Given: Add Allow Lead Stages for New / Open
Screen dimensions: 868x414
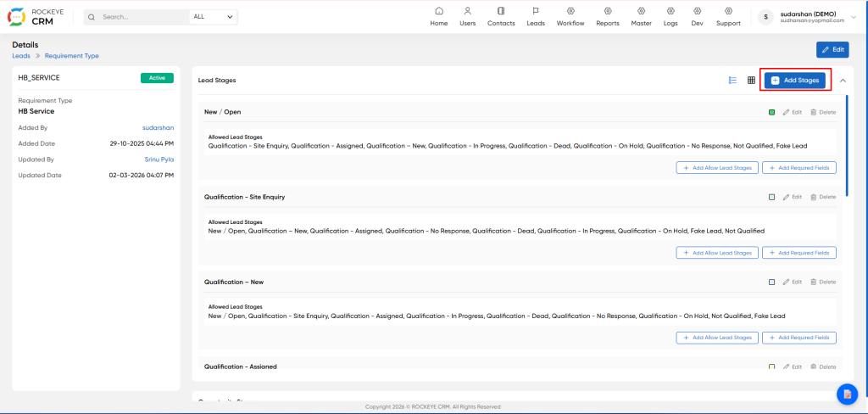Looking at the screenshot, I should click(x=717, y=167).
